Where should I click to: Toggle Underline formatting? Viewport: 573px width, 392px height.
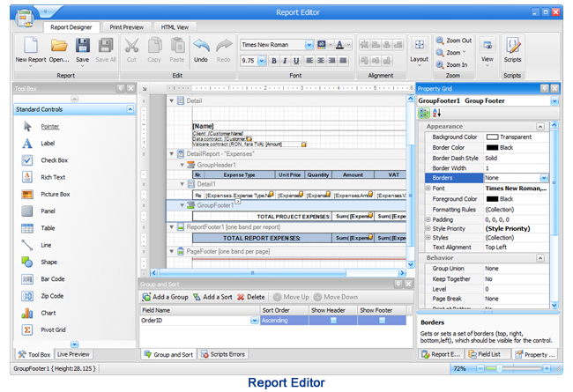(296, 61)
